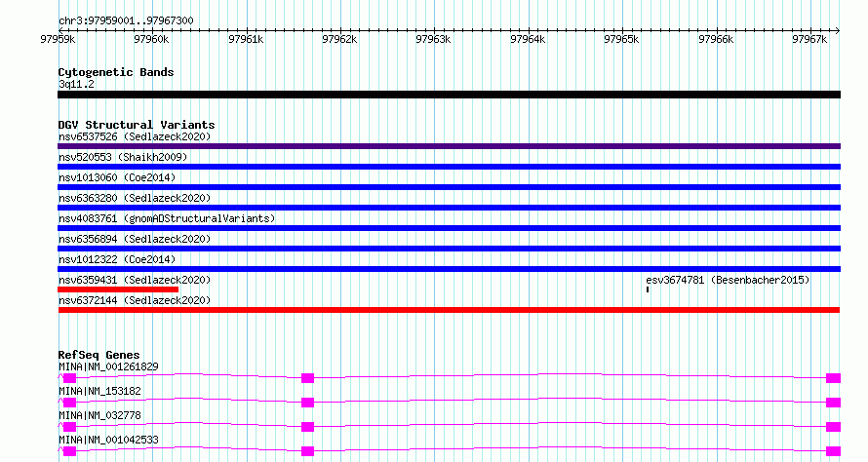Open variant esv3674781 (Besenbacher2015) label
The height and width of the screenshot is (462, 868).
coord(728,280)
